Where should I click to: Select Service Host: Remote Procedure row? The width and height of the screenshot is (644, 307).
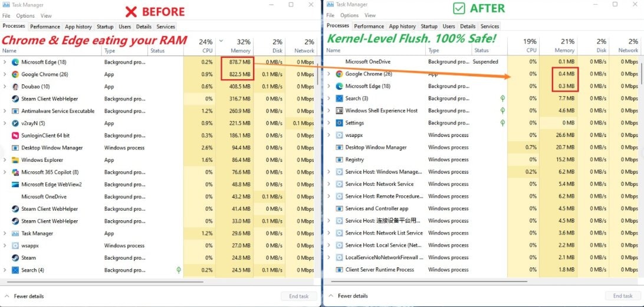click(x=481, y=197)
